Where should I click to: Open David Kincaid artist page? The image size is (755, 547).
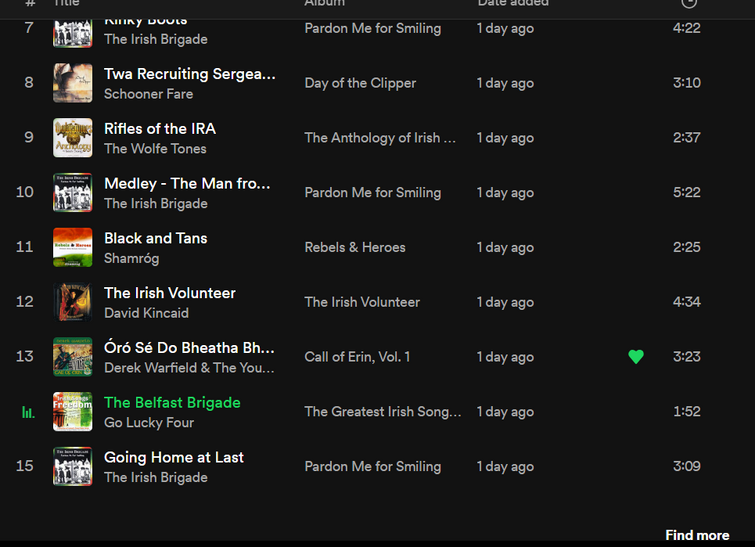point(146,313)
